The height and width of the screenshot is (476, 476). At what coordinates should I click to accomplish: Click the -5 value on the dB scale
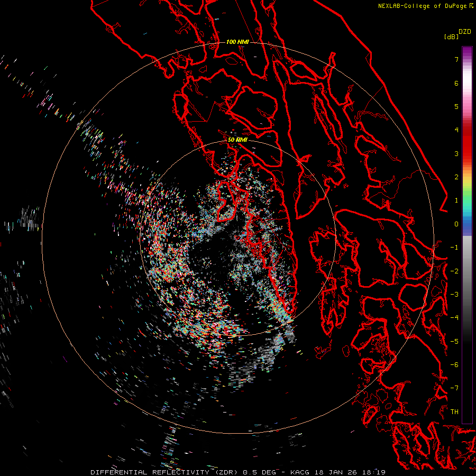pos(454,342)
